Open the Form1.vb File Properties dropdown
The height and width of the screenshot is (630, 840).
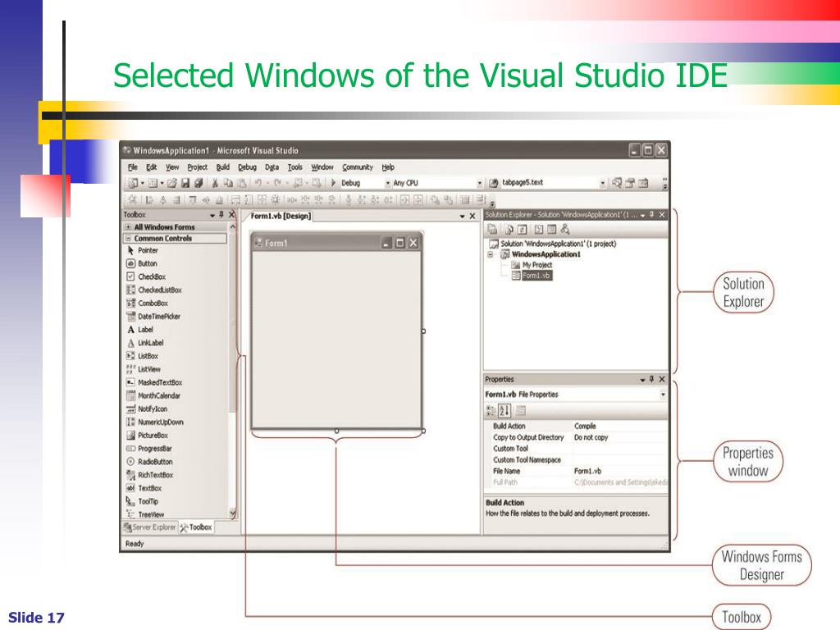pos(663,395)
